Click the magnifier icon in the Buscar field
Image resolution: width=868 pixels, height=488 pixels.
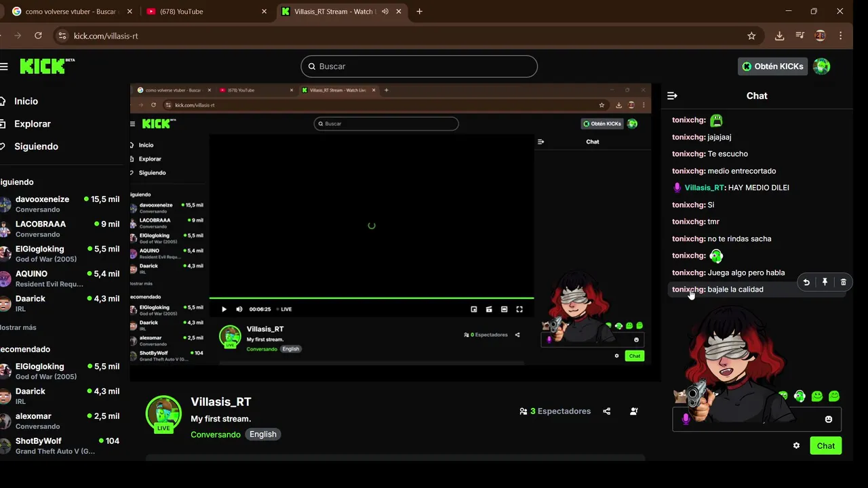pyautogui.click(x=312, y=66)
